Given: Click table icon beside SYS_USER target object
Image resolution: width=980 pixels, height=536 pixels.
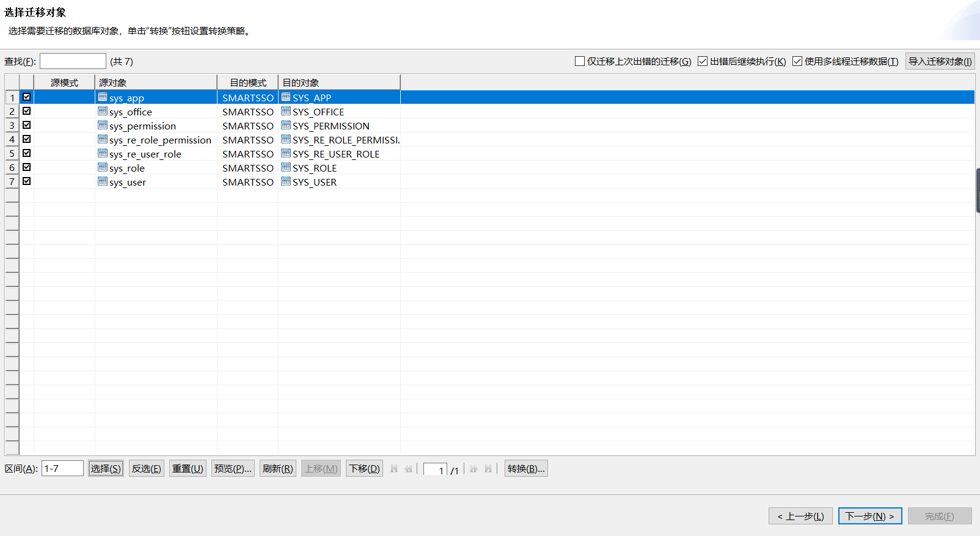Looking at the screenshot, I should tap(286, 181).
